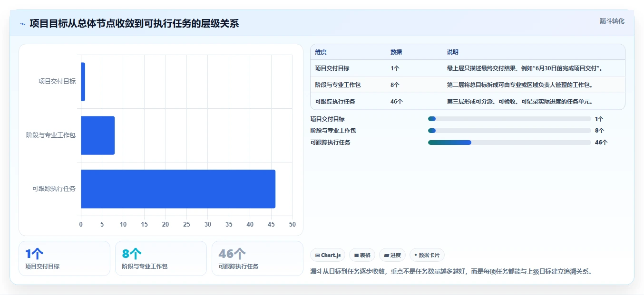Click the 可跟踪执行任务 chart axis label
This screenshot has height=295, width=644.
click(x=54, y=189)
